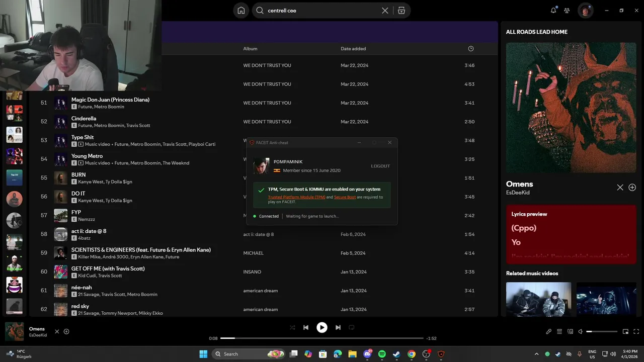The width and height of the screenshot is (644, 362).
Task: Mute with the volume speaker icon
Action: click(x=581, y=332)
